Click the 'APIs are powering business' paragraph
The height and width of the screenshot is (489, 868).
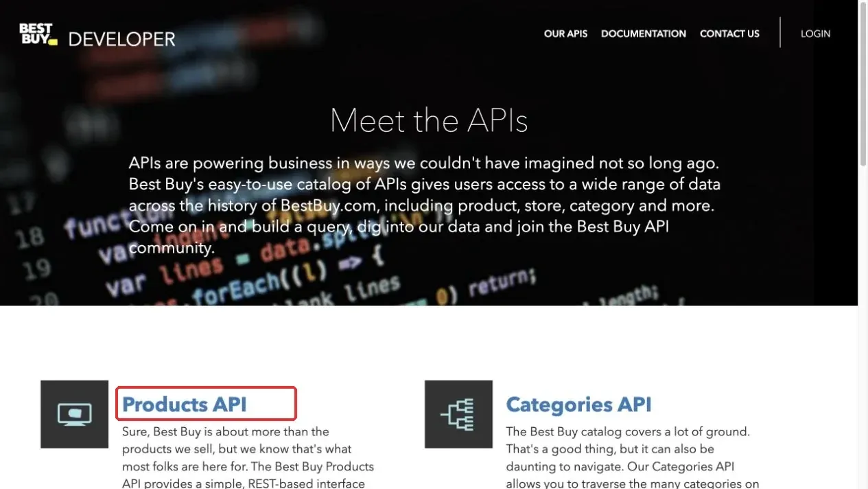[425, 205]
